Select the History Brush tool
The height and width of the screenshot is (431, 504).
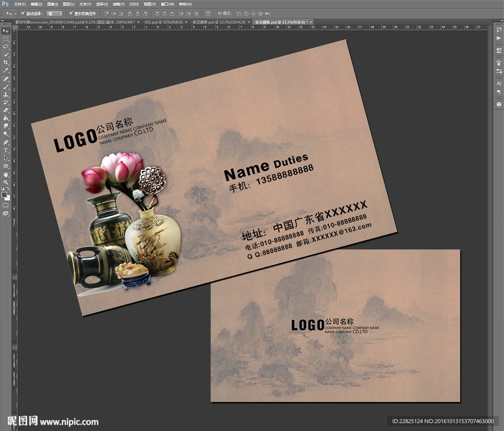click(6, 102)
